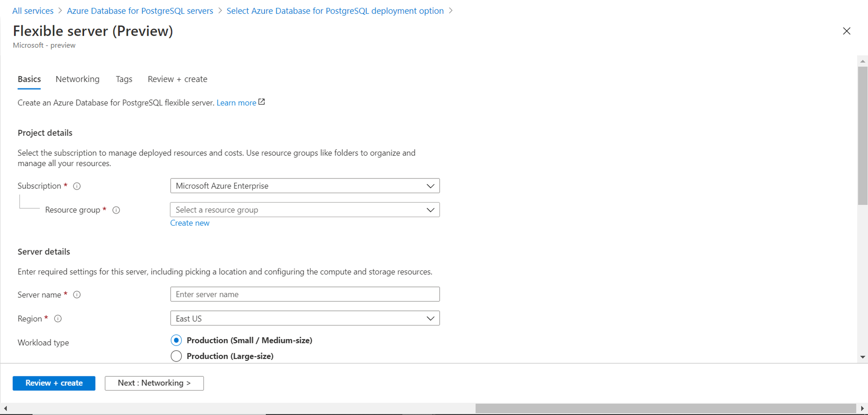Click the Region info icon
The width and height of the screenshot is (868, 415).
click(x=58, y=319)
